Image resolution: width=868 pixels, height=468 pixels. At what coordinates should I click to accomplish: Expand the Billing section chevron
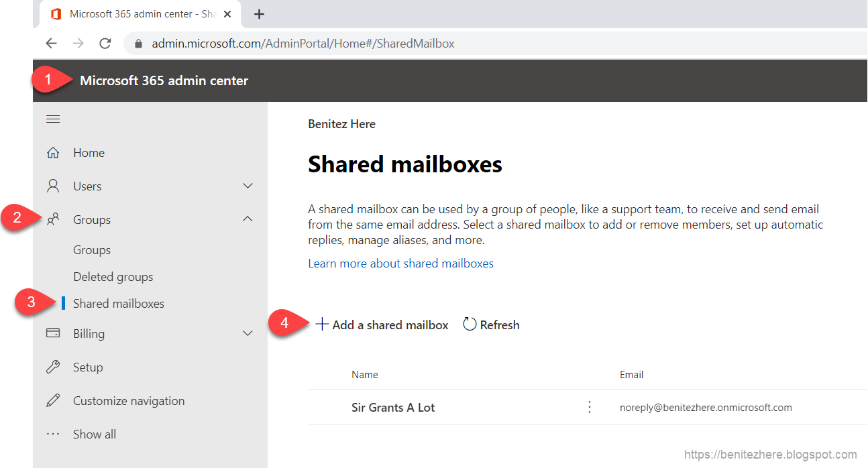tap(248, 333)
